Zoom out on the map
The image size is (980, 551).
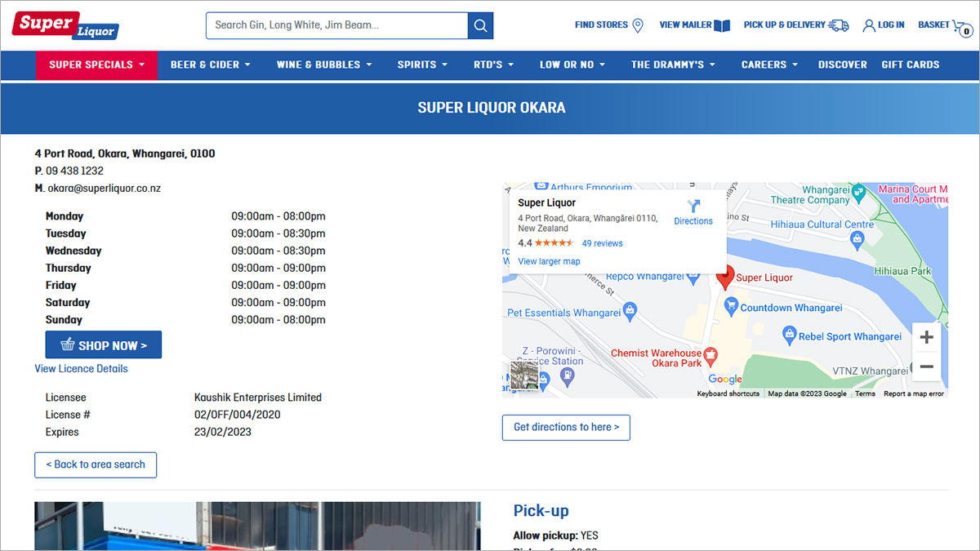(926, 367)
